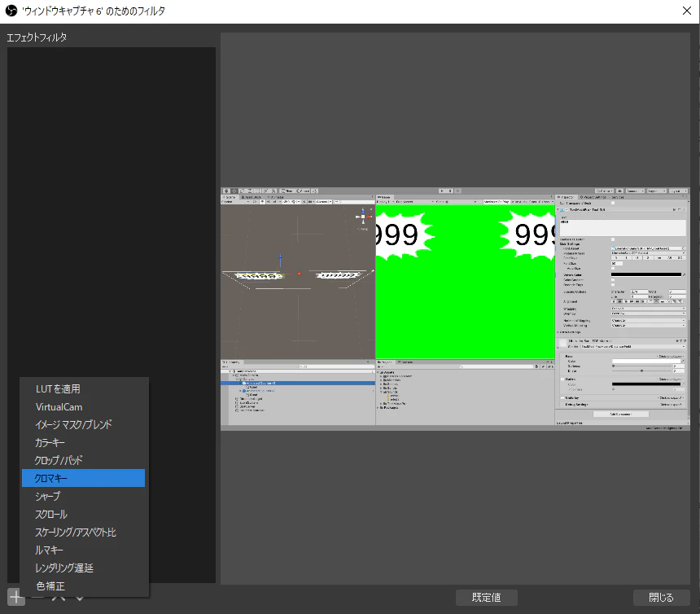This screenshot has height=614, width=700.
Task: Choose 'スケーリング/アスペクト比' filter
Action: 84,533
